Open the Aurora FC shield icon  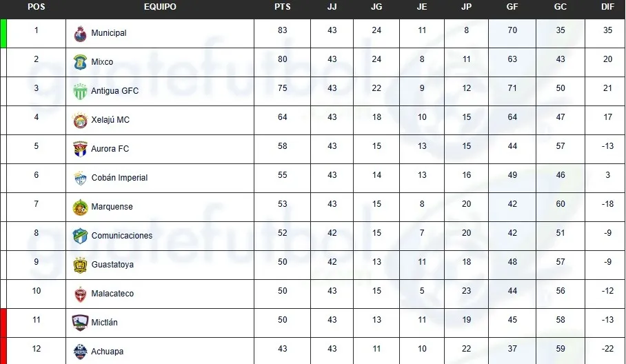click(81, 149)
